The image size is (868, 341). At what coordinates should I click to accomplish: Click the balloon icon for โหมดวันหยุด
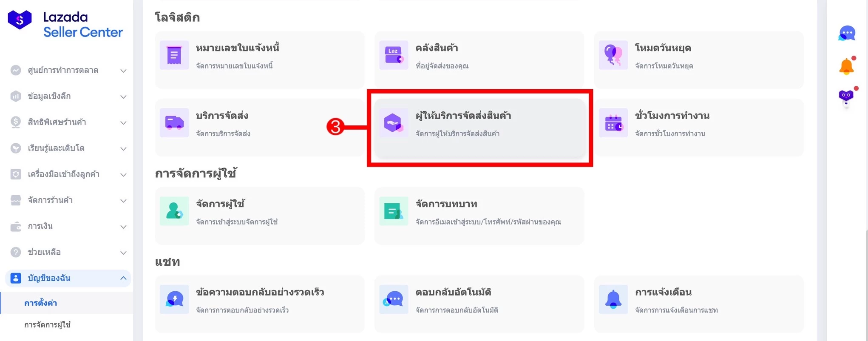click(613, 55)
